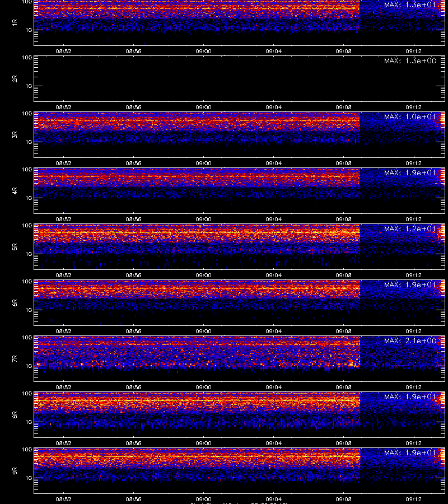This screenshot has width=448, height=504.
Task: Click the 09:00 time label of panel 1R
Action: (x=203, y=52)
